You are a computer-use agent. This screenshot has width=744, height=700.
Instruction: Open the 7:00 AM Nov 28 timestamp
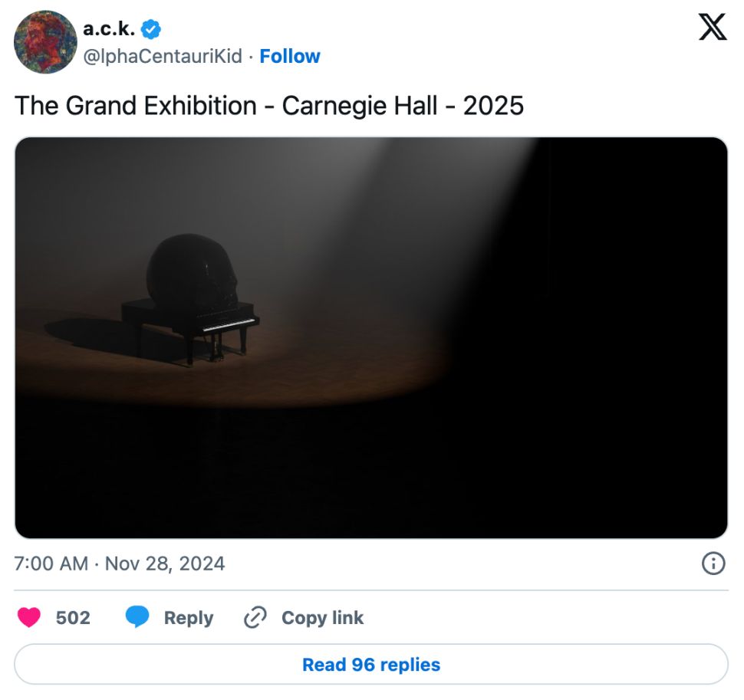click(x=120, y=564)
